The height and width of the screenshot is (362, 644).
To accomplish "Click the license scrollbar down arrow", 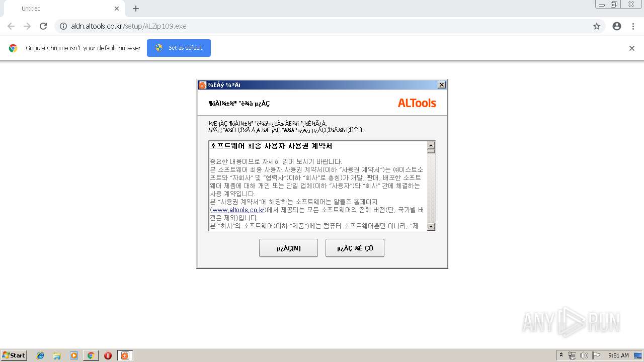I will (431, 227).
